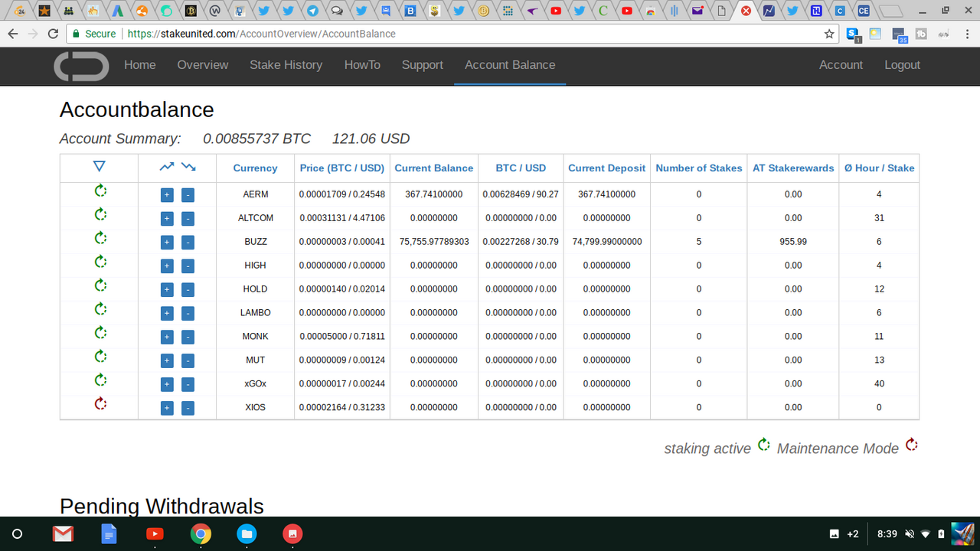Reload the page with refresh icon
This screenshot has height=551, width=980.
(x=53, y=34)
